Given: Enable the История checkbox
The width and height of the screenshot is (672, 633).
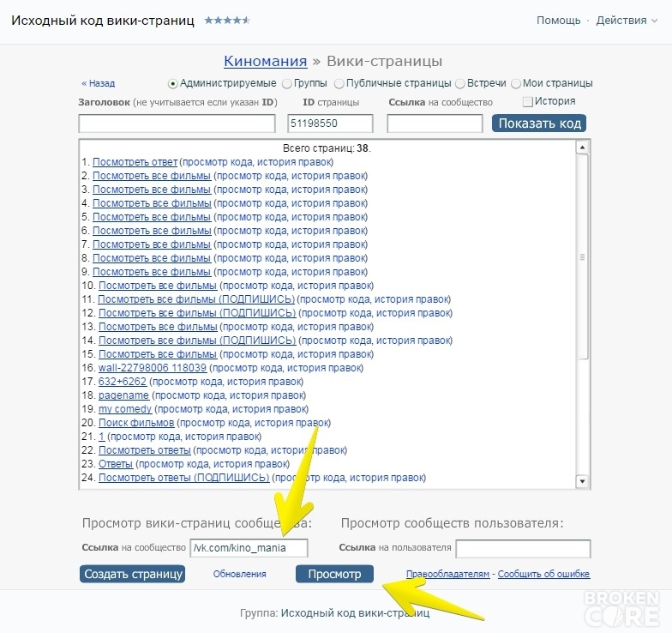Looking at the screenshot, I should 528,101.
